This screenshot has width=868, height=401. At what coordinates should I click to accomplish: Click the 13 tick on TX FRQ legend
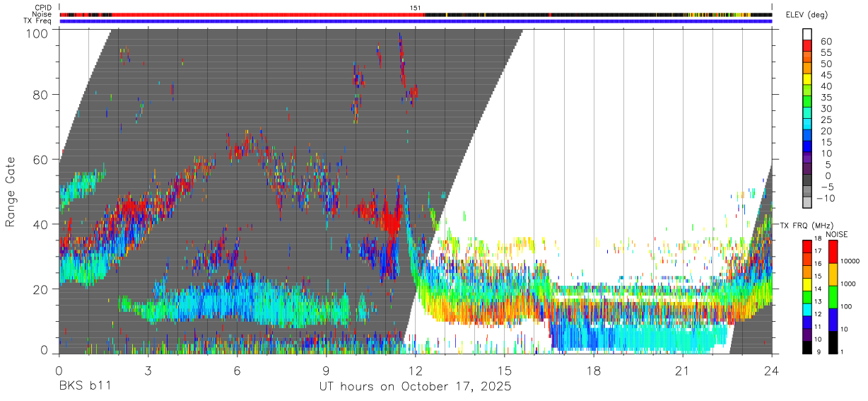817,302
